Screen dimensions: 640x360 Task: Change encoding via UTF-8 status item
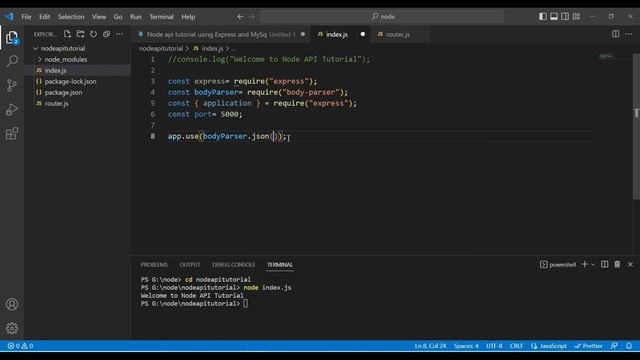pos(494,346)
